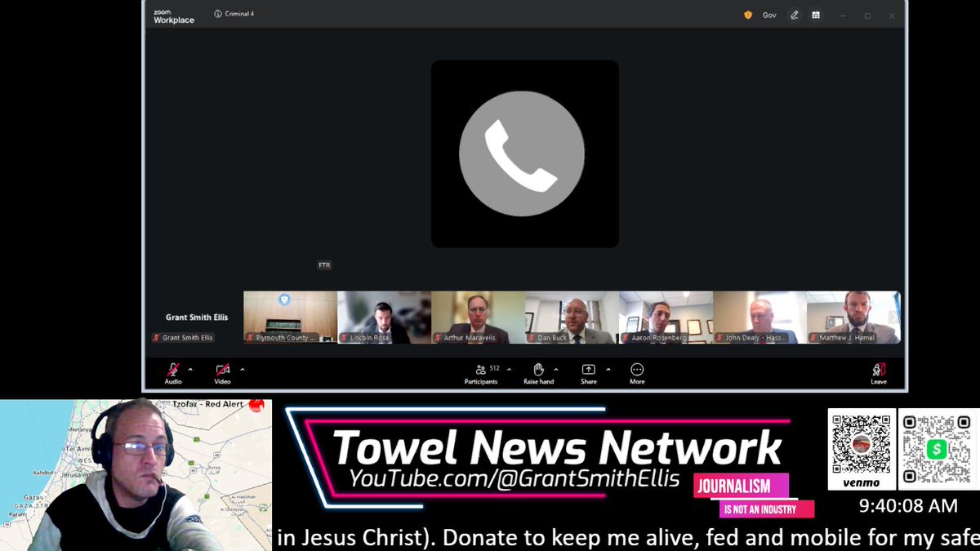980x551 pixels.
Task: Select the phone call-in participant tile
Action: pos(525,153)
